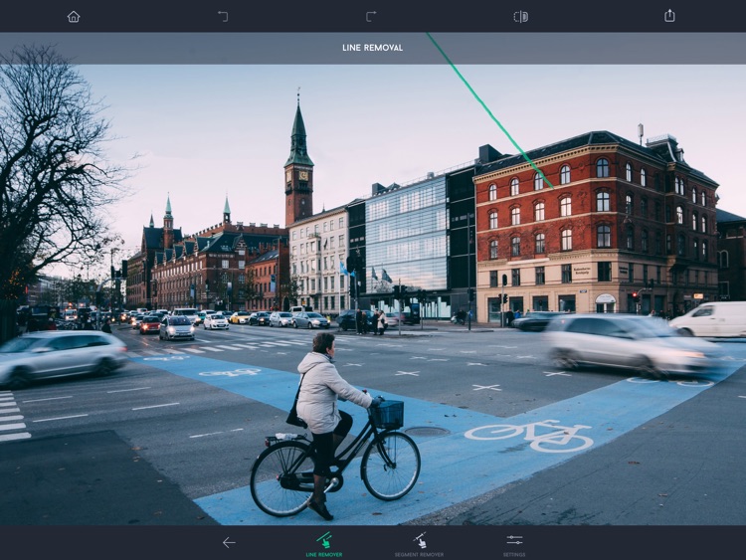Go to the home screen

click(74, 17)
